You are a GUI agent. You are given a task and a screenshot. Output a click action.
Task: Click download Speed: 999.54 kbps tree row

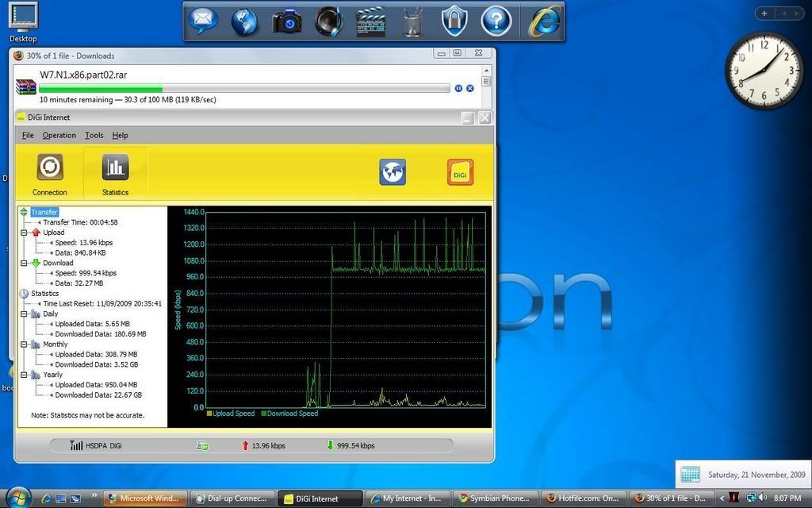(x=86, y=273)
